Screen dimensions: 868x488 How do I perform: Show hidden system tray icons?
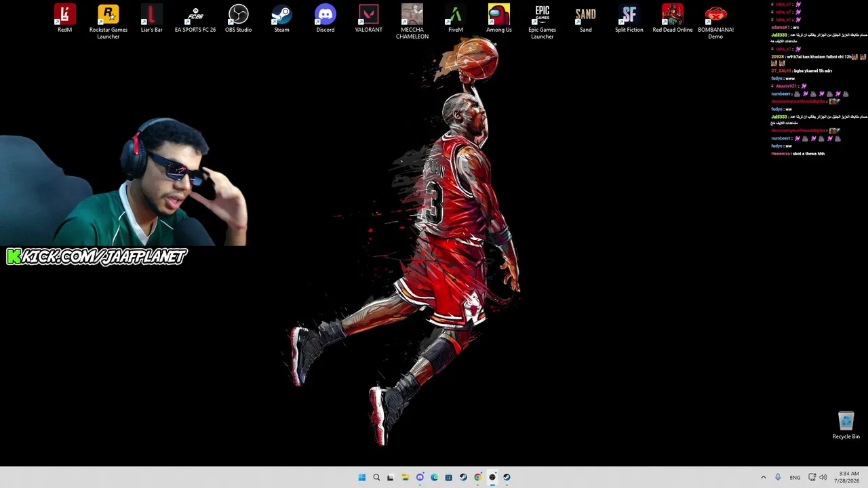[764, 477]
